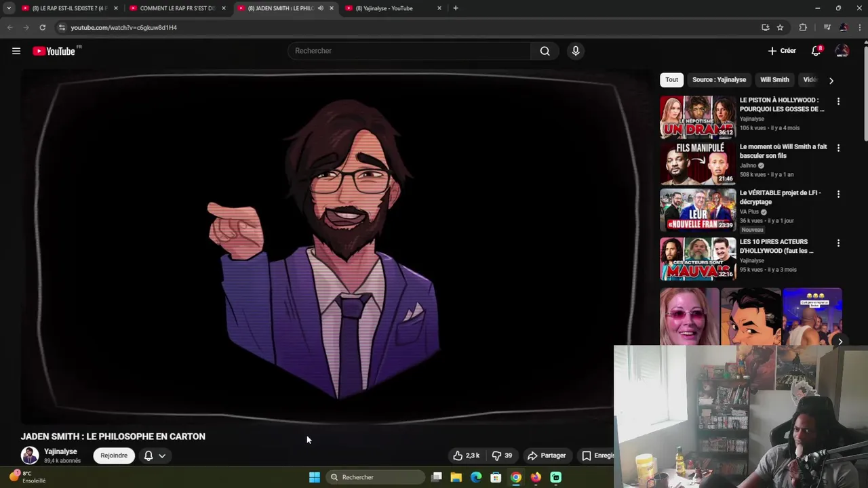Viewport: 868px width, 488px height.
Task: Open Firefox from taskbar
Action: tap(536, 477)
